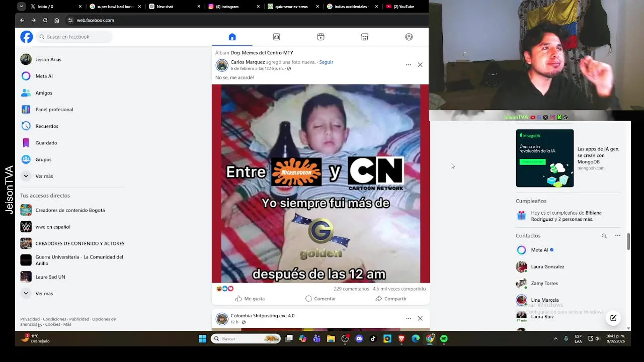Dismiss the Colombia Shitposting.exe post
This screenshot has width=644, height=362.
tap(420, 318)
